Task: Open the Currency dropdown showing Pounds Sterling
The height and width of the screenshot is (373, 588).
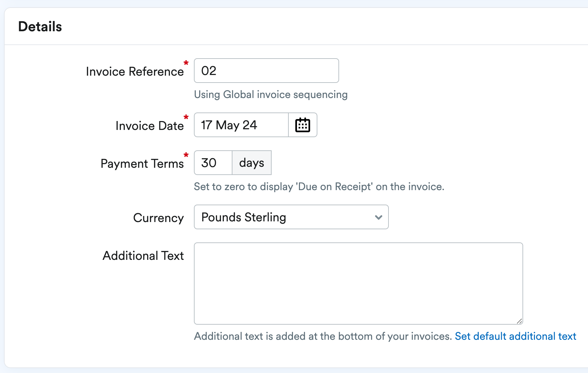Action: click(x=291, y=217)
